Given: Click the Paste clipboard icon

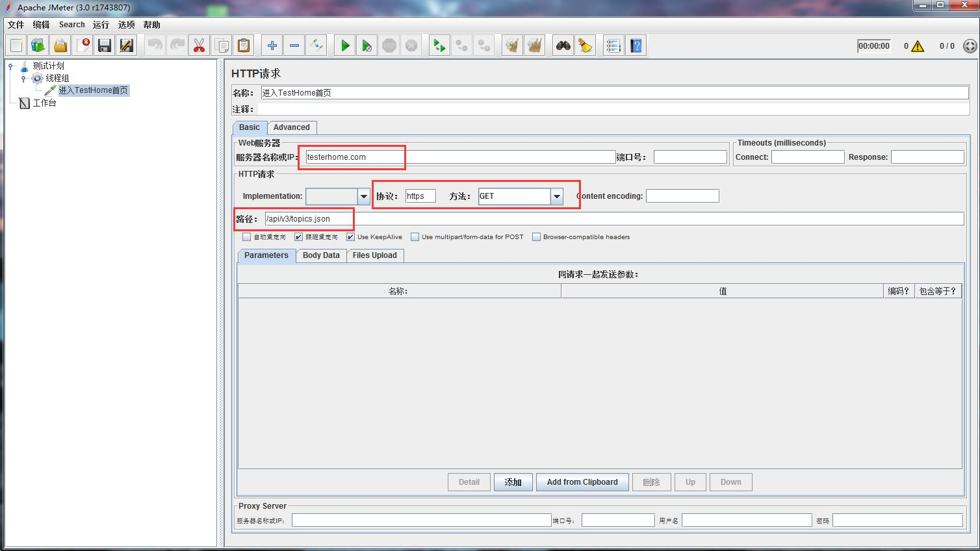Looking at the screenshot, I should 244,45.
